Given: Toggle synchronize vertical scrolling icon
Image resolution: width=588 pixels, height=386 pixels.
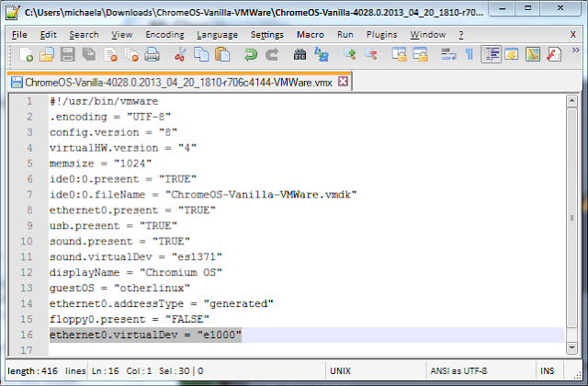Looking at the screenshot, I should tap(399, 54).
